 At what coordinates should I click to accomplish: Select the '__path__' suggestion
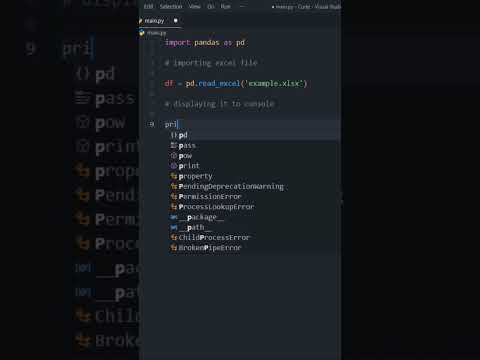255,227
